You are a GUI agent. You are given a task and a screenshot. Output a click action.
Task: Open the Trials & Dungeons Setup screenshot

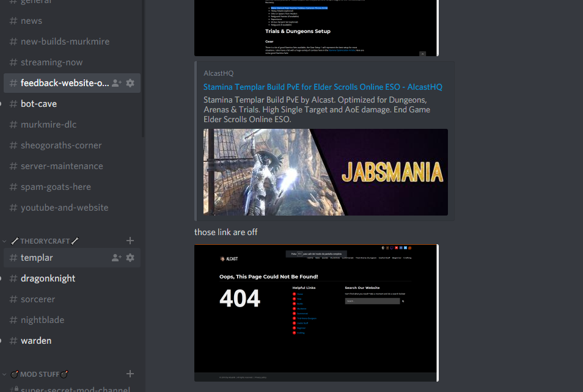(317, 28)
